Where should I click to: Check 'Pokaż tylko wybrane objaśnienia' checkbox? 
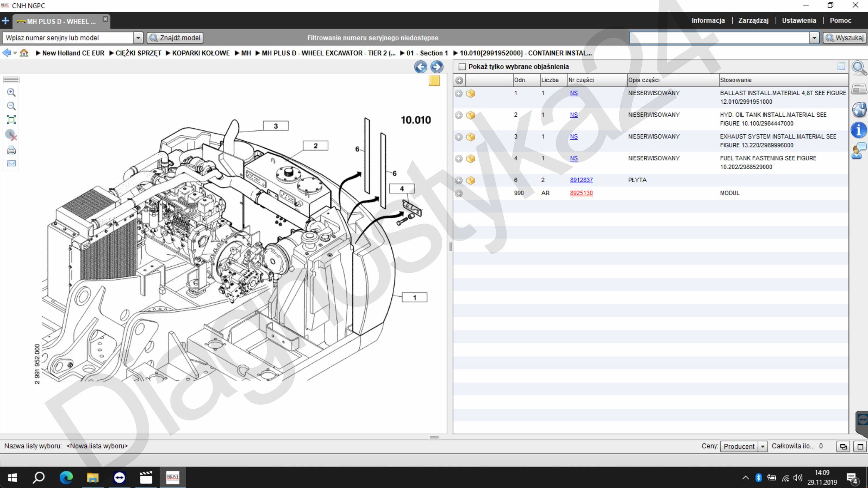coord(462,67)
